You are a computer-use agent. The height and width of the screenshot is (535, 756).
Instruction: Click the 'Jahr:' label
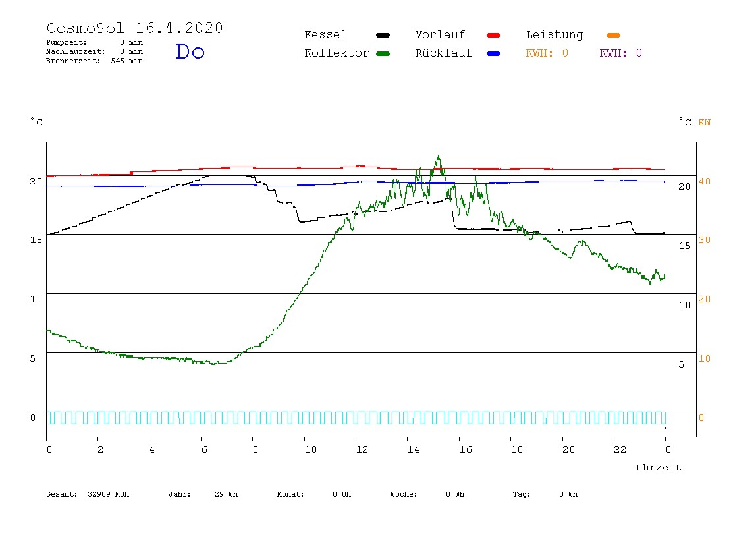click(179, 494)
